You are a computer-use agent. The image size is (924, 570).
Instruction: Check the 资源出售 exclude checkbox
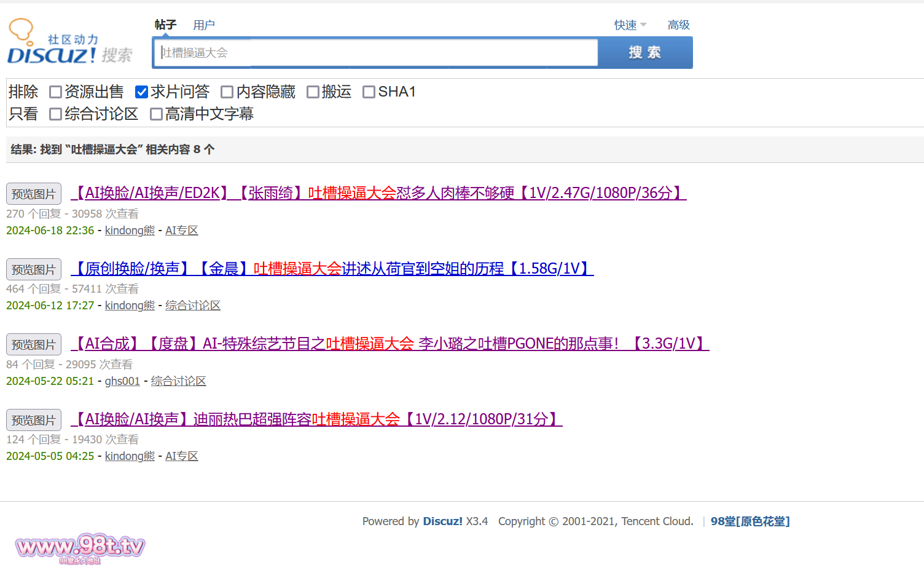click(55, 92)
